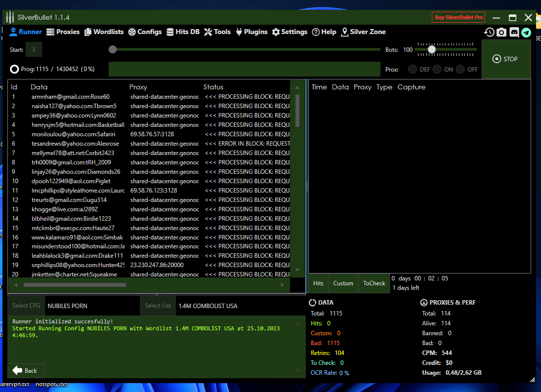Click the Bots count slider handle
The height and width of the screenshot is (392, 541).
pyautogui.click(x=432, y=49)
